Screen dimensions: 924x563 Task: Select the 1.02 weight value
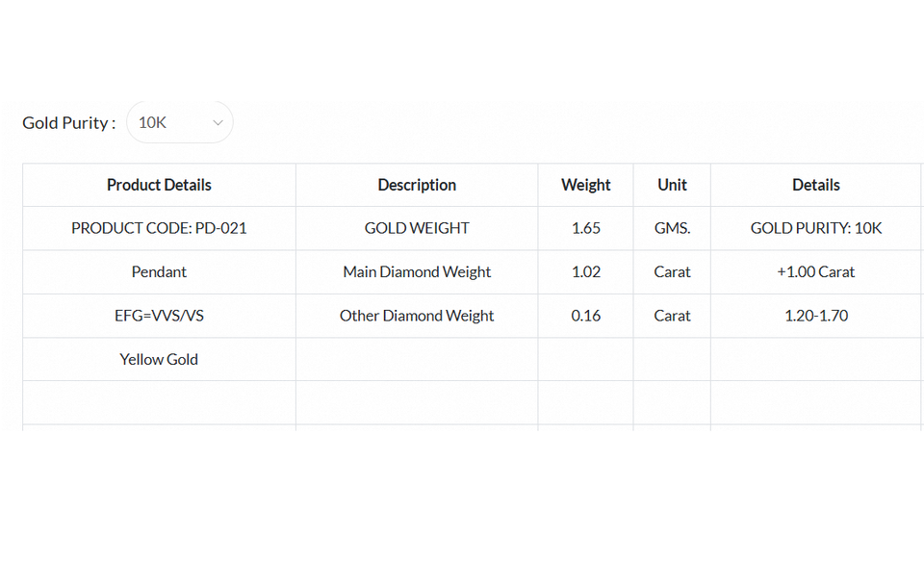tap(585, 271)
